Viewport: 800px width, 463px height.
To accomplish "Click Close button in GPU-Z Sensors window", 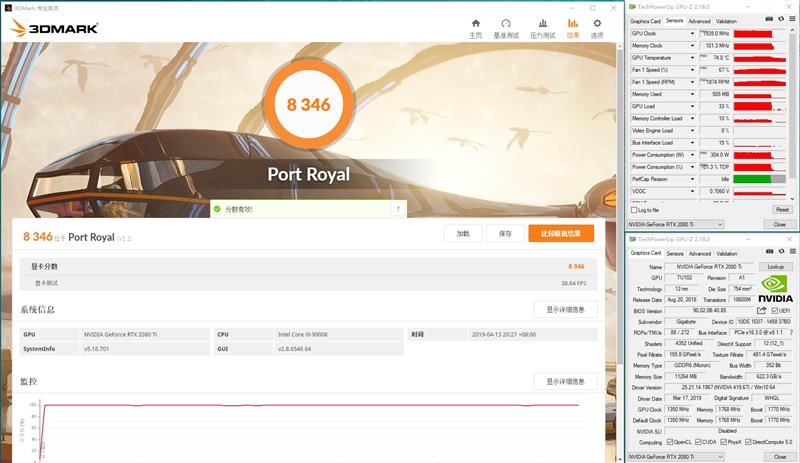I will (779, 225).
